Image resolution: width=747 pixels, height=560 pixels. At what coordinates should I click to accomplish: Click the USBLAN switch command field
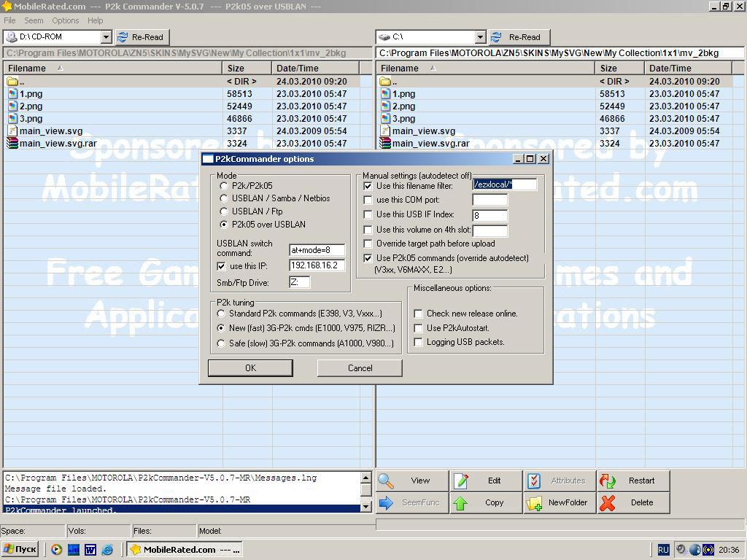(317, 250)
